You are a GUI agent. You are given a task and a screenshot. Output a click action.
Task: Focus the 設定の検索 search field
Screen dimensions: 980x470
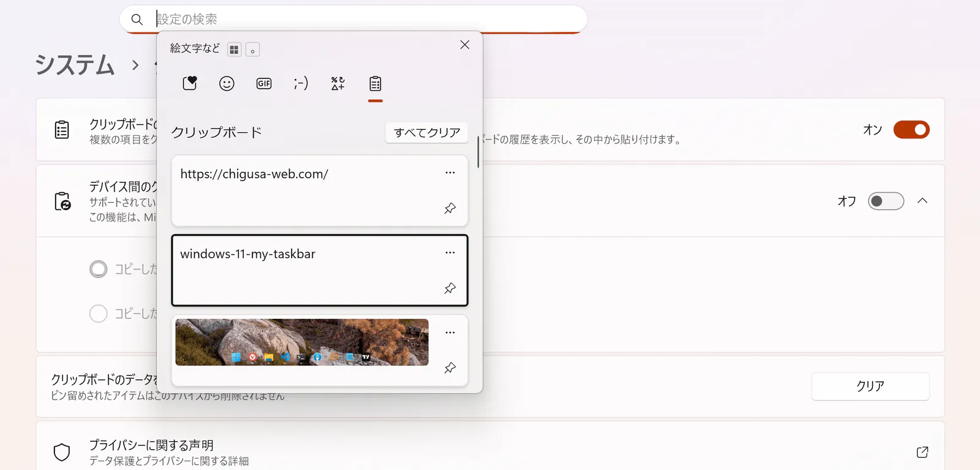click(353, 19)
